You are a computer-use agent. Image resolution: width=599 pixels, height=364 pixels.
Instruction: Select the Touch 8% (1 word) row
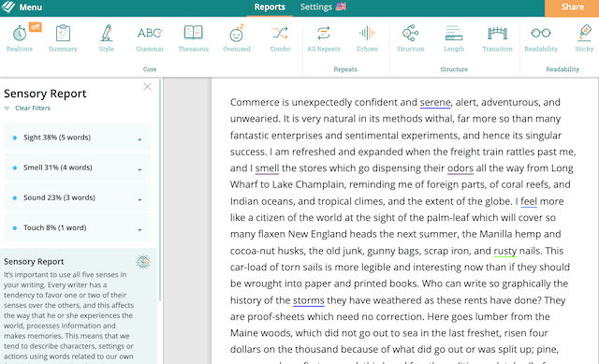pos(77,227)
